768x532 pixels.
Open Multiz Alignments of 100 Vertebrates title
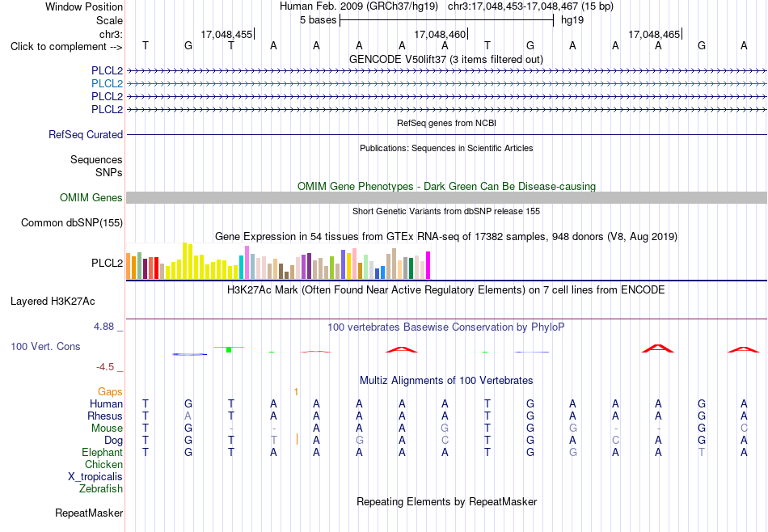pos(446,380)
